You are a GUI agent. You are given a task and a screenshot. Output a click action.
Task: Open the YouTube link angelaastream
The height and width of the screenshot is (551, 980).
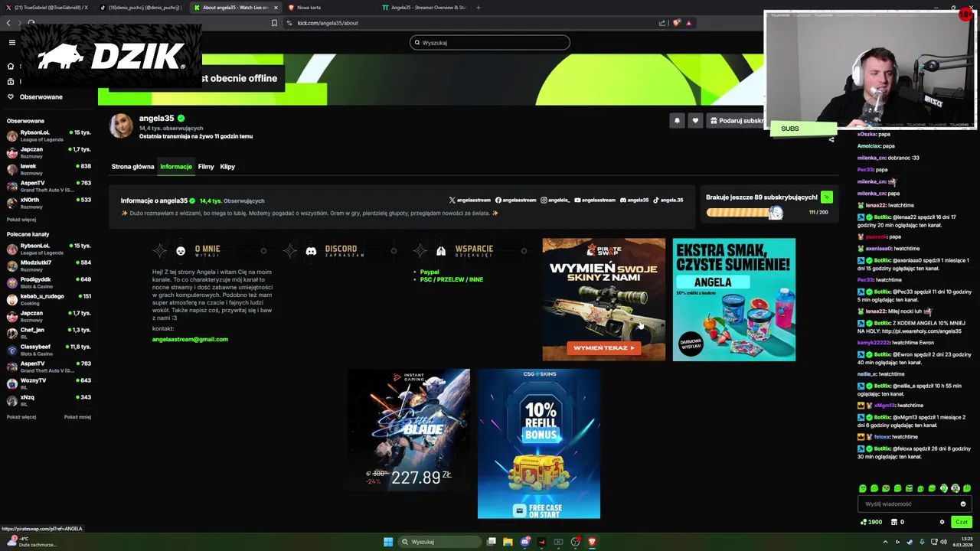(x=595, y=201)
